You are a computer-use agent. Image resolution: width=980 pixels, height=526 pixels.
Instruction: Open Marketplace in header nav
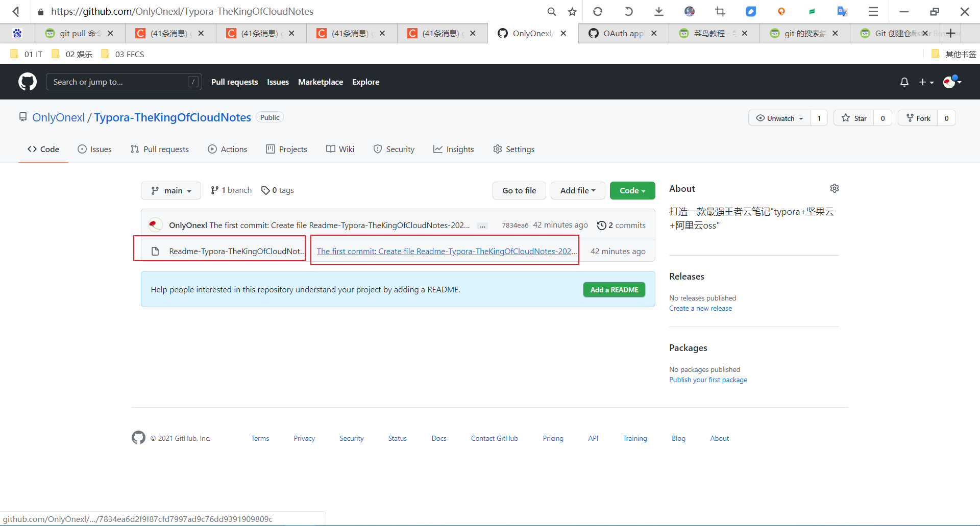(x=321, y=82)
